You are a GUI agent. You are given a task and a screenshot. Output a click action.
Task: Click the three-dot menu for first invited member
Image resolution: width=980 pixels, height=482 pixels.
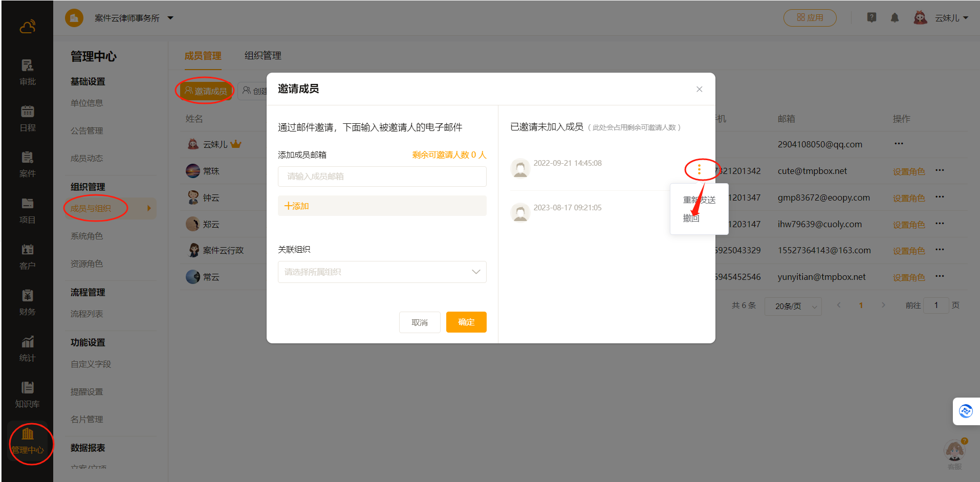[x=699, y=169]
